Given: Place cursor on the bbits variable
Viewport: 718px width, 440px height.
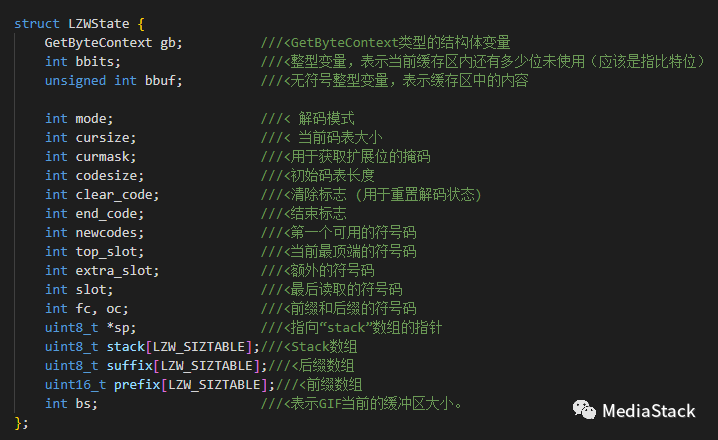Looking at the screenshot, I should click(98, 61).
